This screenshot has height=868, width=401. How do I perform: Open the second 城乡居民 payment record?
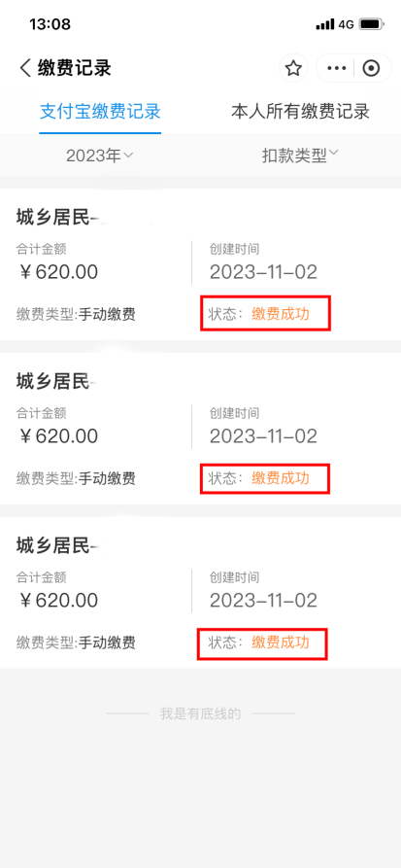click(x=200, y=428)
